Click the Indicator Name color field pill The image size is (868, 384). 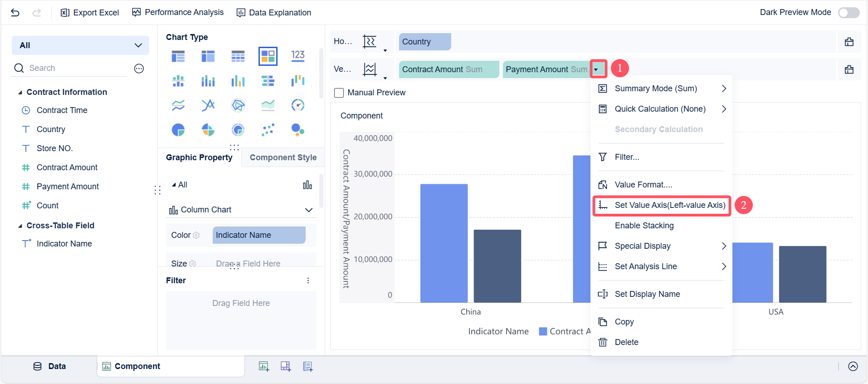point(259,235)
